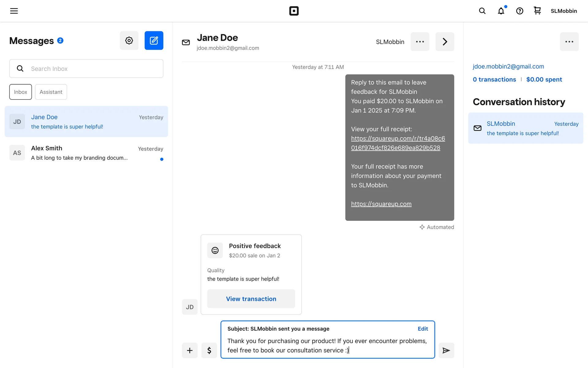Click the dollar sign payment request button

click(x=209, y=350)
